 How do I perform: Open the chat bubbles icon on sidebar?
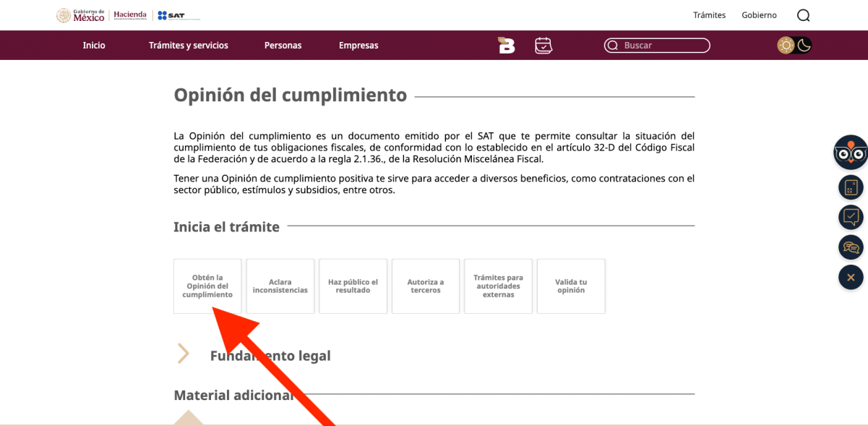pyautogui.click(x=851, y=247)
